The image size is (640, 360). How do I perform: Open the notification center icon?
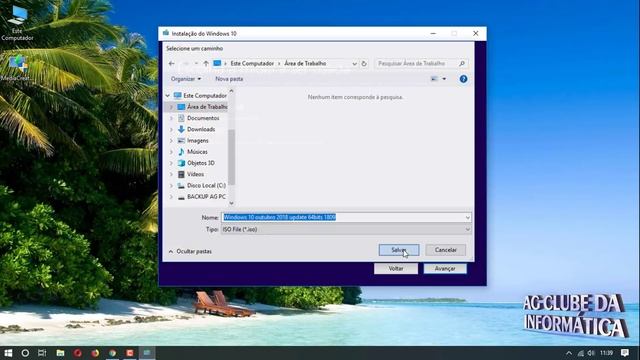click(624, 353)
